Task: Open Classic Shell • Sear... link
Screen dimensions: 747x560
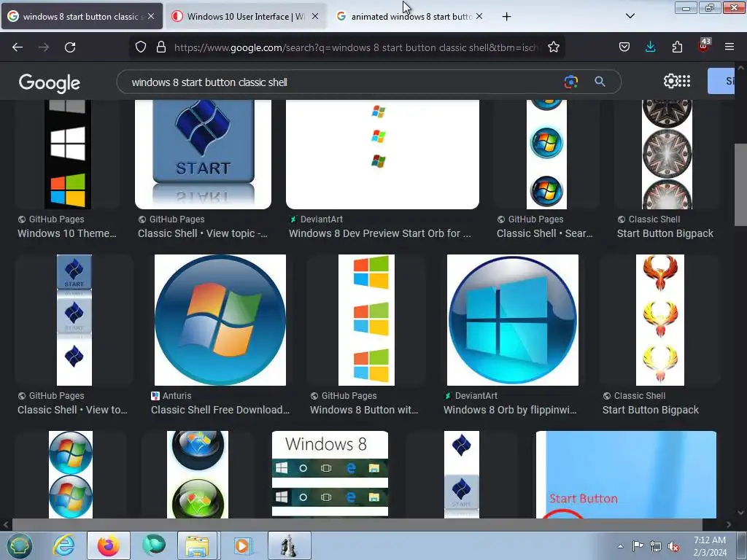Action: [544, 233]
